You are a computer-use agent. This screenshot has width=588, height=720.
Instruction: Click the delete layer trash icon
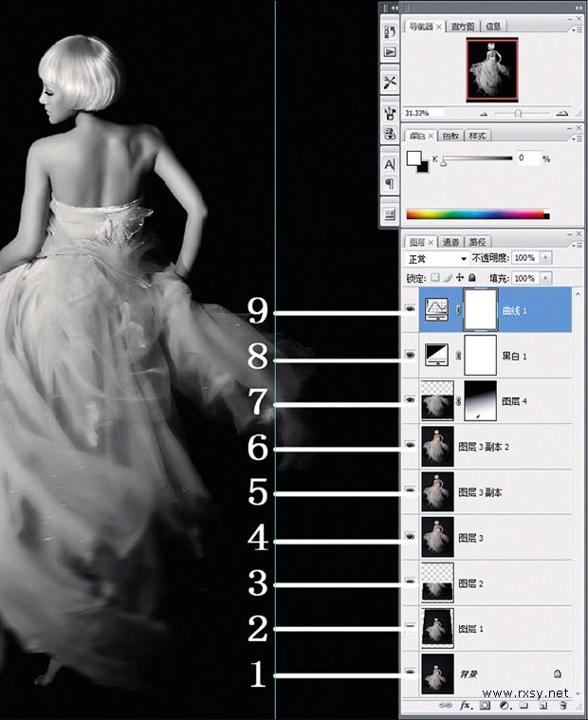pos(563,706)
